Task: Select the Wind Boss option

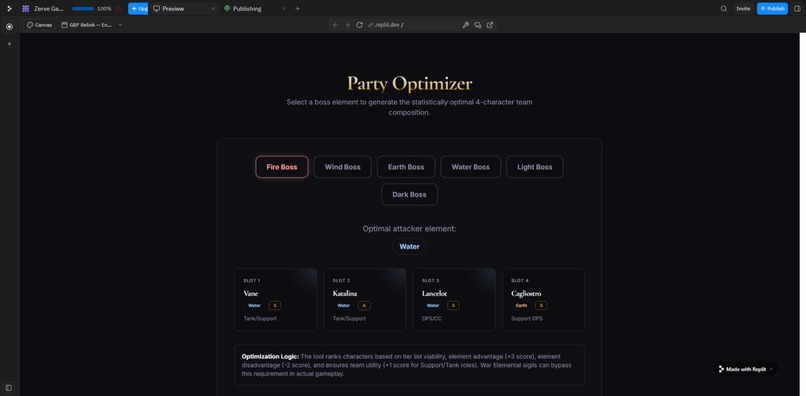Action: [342, 167]
